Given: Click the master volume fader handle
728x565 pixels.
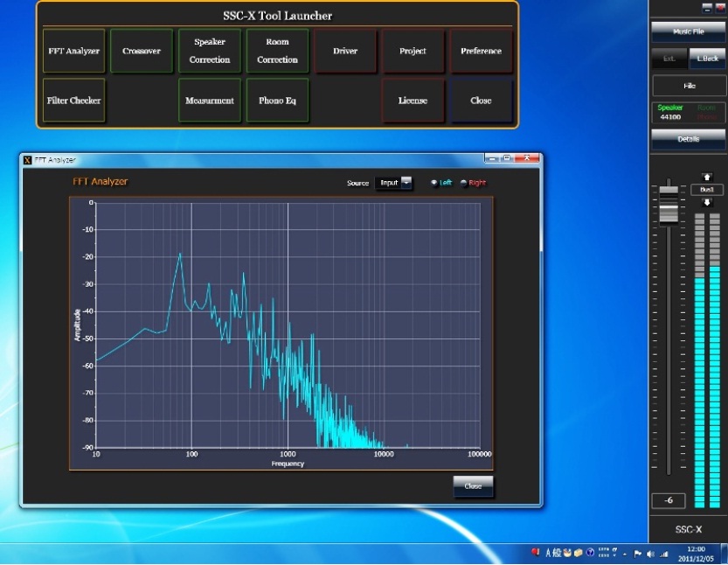Looking at the screenshot, I should click(x=669, y=213).
